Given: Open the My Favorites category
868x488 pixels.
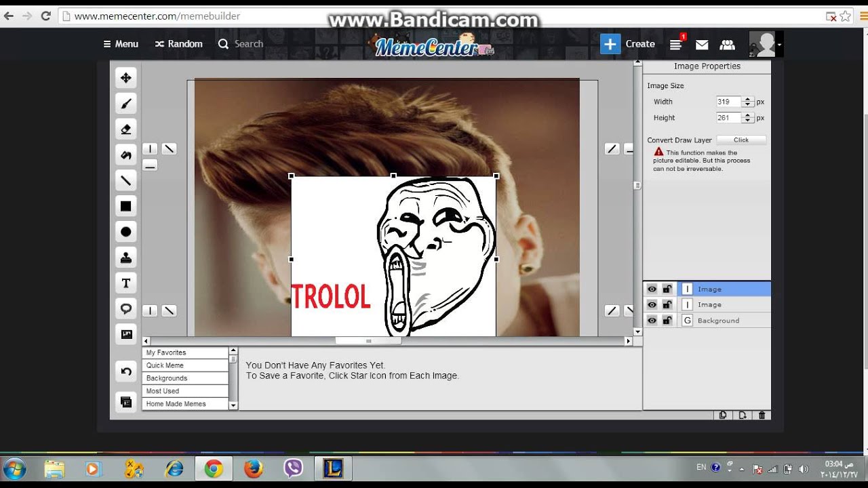Looking at the screenshot, I should click(x=185, y=352).
